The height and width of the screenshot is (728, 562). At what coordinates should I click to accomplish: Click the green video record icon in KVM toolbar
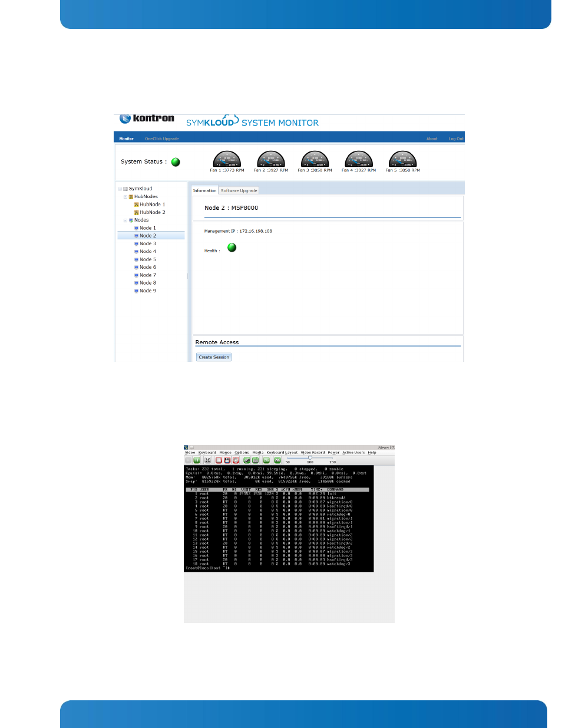click(266, 460)
